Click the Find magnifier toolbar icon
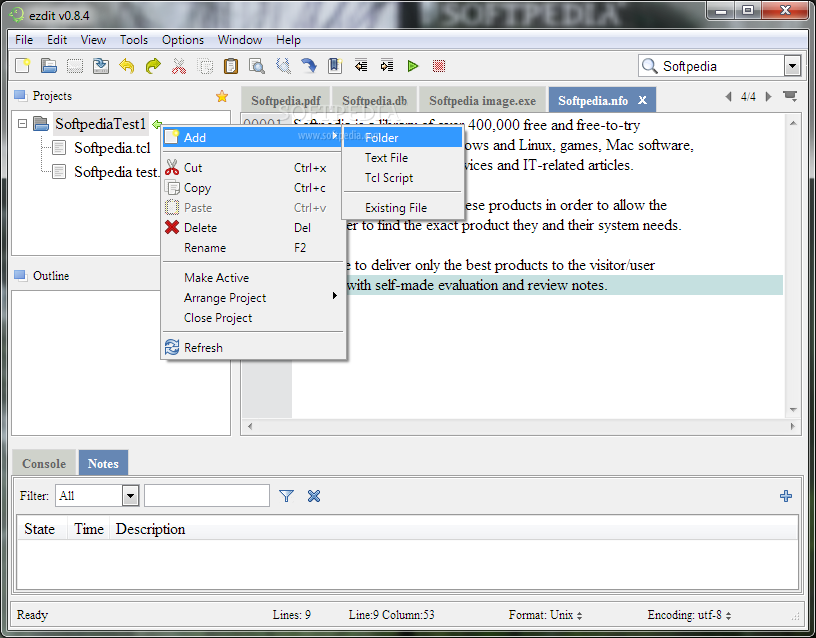816x638 pixels. pyautogui.click(x=257, y=66)
